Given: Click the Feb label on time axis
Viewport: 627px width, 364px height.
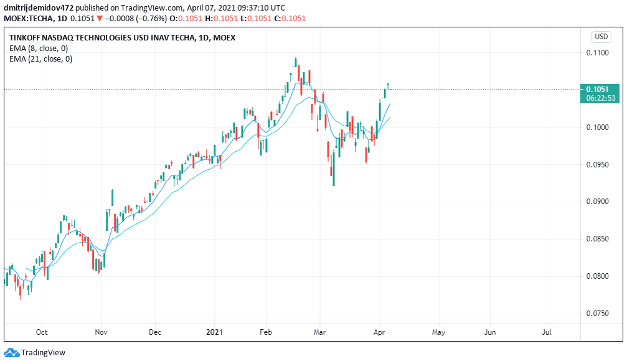Looking at the screenshot, I should [x=266, y=332].
